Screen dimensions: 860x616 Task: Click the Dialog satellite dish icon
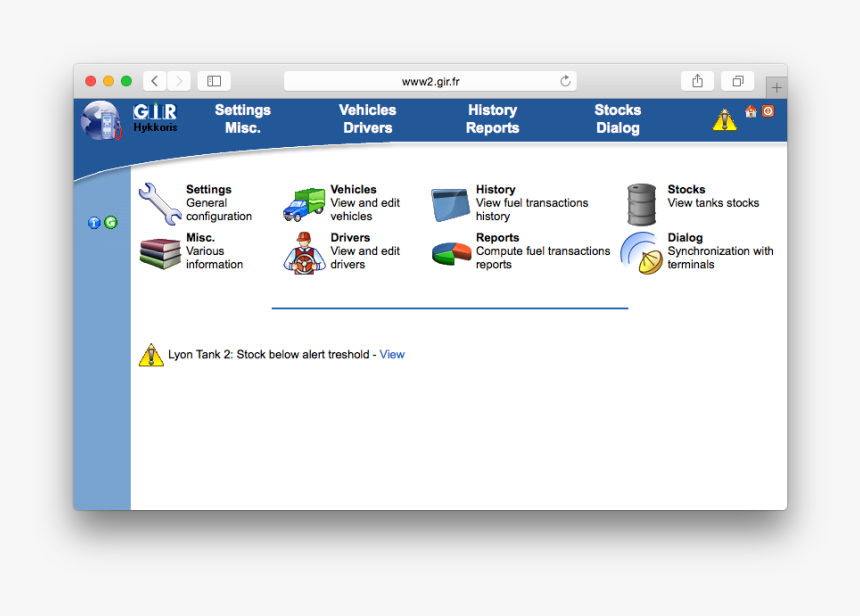coord(641,253)
